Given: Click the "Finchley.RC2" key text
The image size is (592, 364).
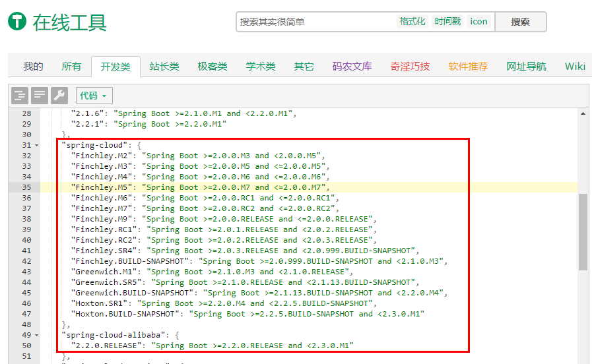Looking at the screenshot, I should 104,240.
